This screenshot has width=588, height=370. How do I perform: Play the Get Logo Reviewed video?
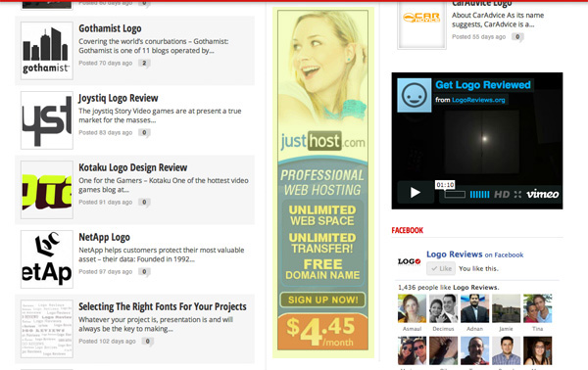point(416,193)
